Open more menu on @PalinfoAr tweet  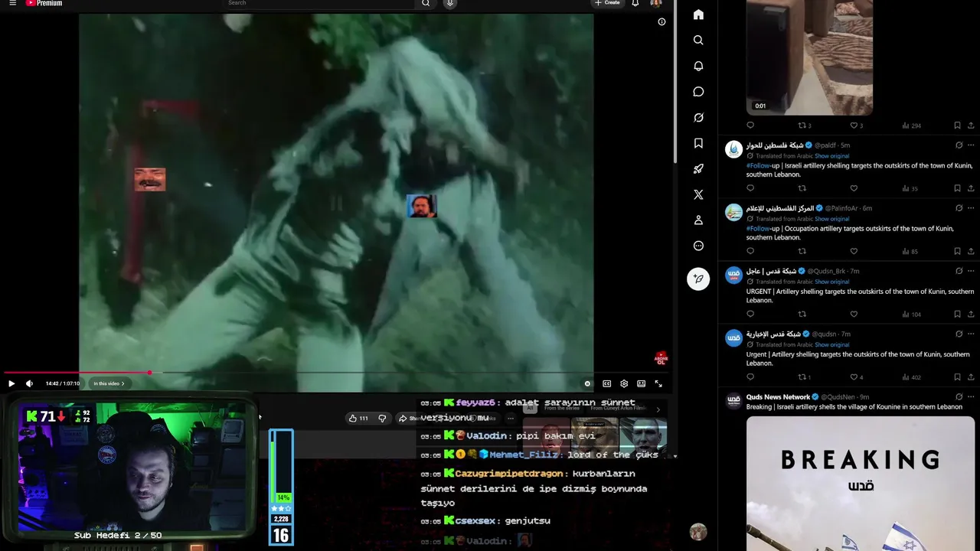point(971,207)
